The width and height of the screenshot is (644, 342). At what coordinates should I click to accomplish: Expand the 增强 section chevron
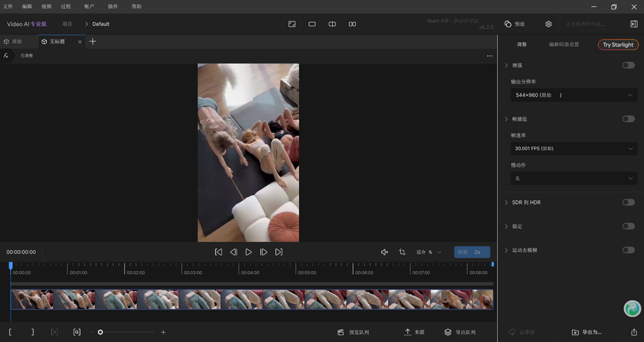click(x=506, y=65)
